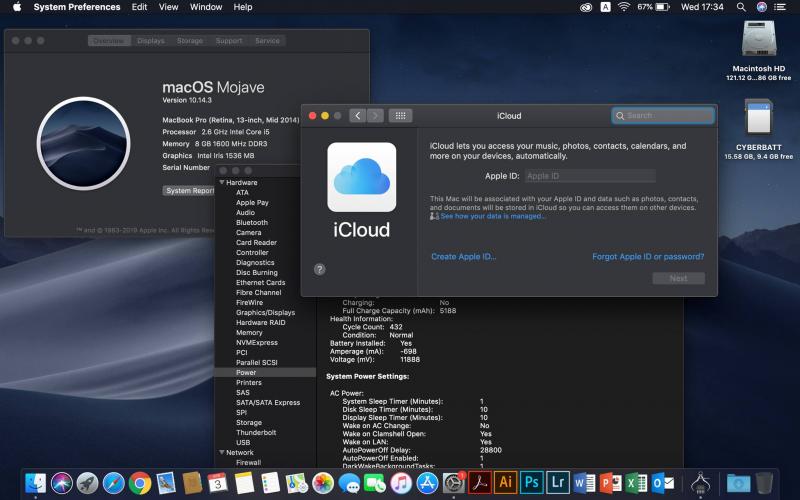
Task: Switch to Displays tab in About This Mac
Action: (x=151, y=41)
